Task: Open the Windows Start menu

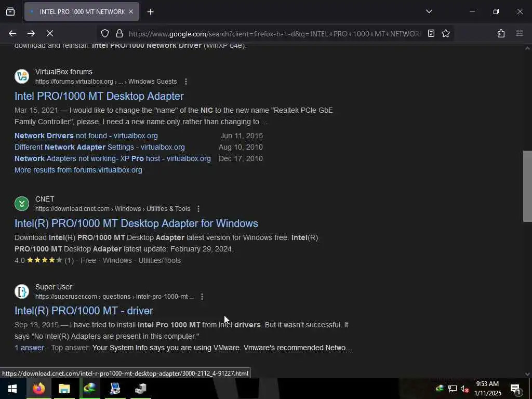Action: pos(12,389)
